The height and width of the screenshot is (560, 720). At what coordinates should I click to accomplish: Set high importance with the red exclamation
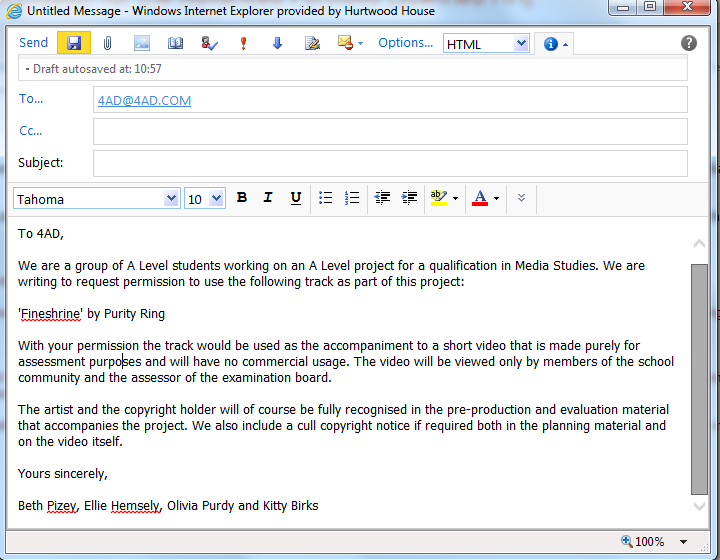coord(243,43)
